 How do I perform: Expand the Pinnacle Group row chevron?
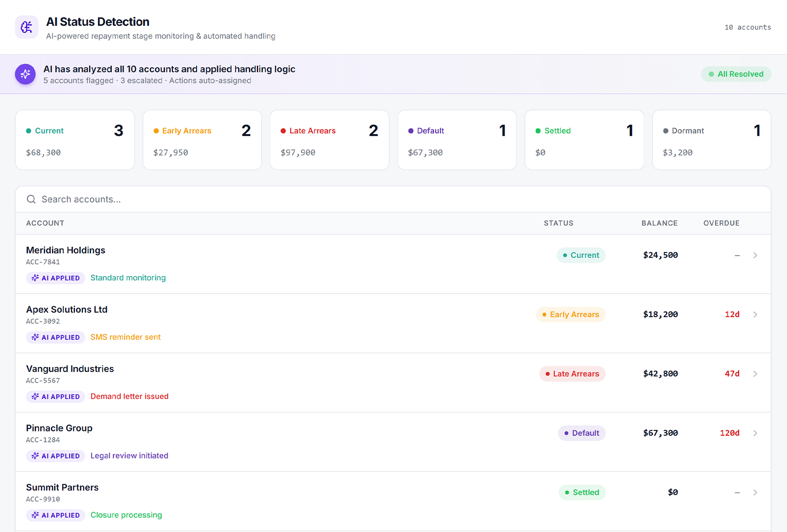(755, 433)
